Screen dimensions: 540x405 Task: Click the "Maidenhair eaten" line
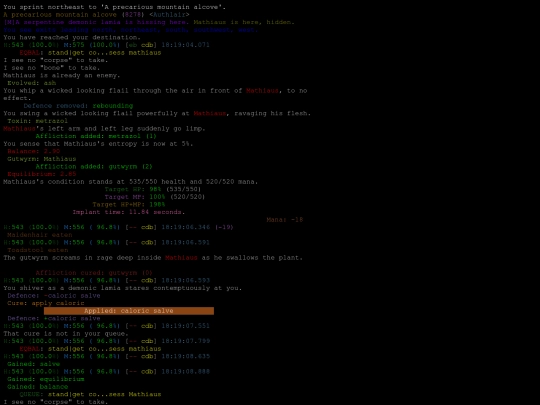(40, 235)
